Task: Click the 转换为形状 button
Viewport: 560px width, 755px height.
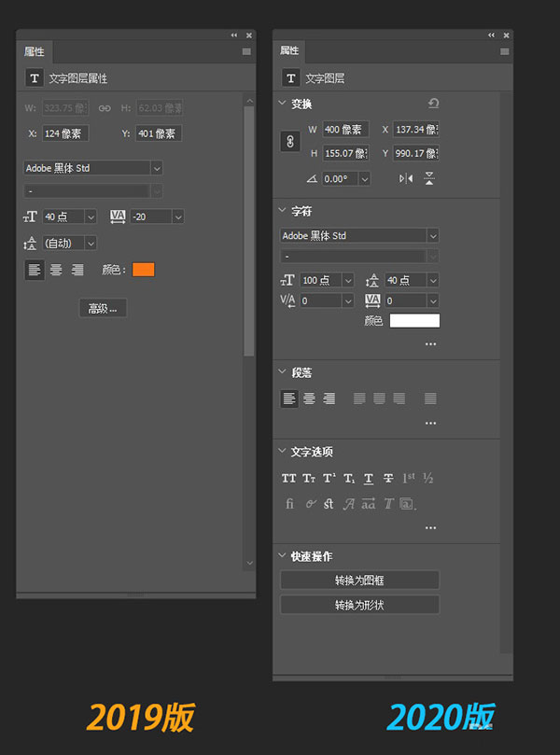Action: point(359,605)
